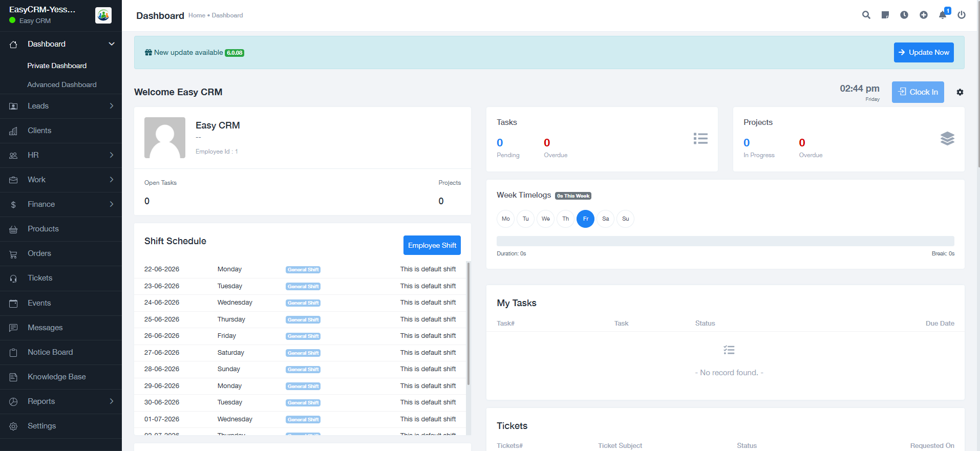
Task: Select the We day in Week Timelogs
Action: pyautogui.click(x=545, y=219)
